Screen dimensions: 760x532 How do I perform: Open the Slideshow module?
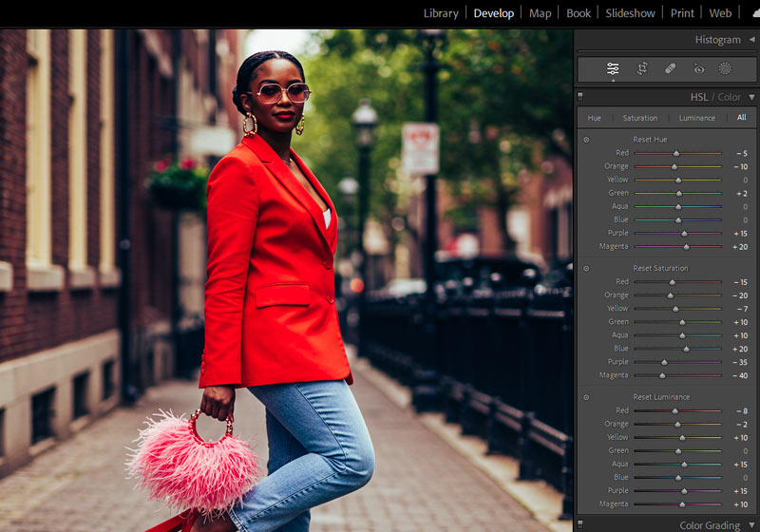[630, 13]
